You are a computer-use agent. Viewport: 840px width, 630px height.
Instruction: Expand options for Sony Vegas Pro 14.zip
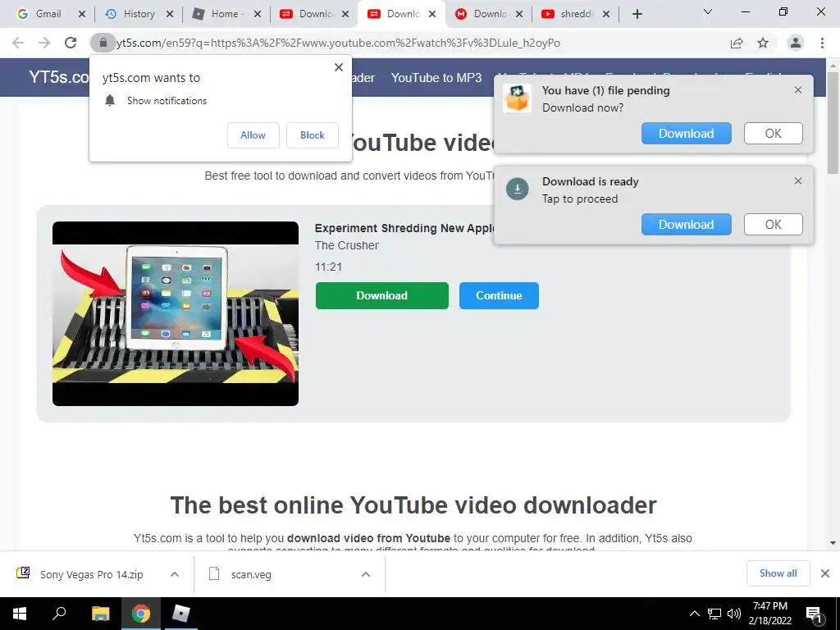coord(174,574)
